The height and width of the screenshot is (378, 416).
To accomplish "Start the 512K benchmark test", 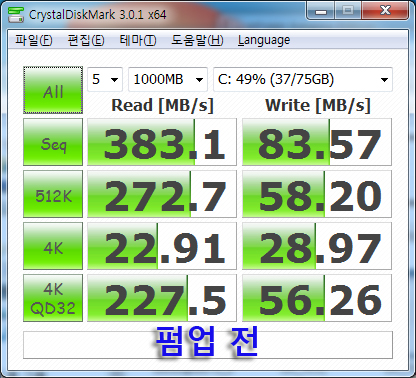I will click(53, 194).
